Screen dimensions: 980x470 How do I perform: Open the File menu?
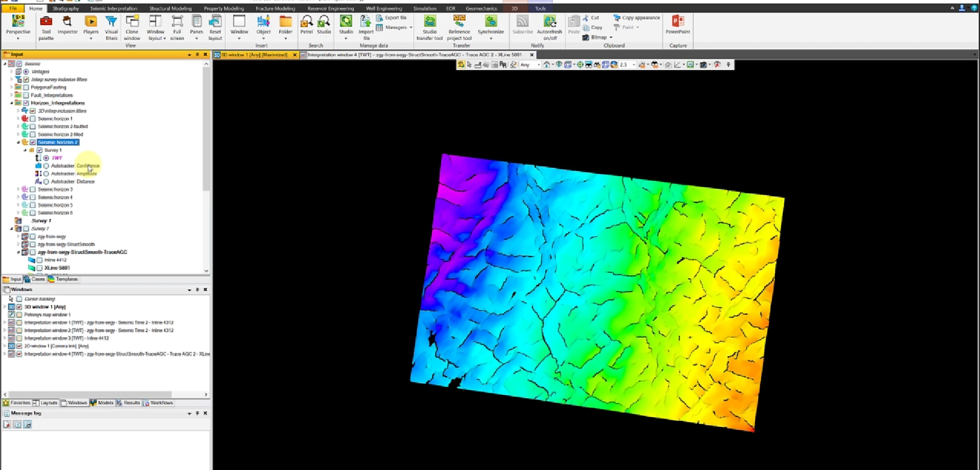pyautogui.click(x=13, y=8)
